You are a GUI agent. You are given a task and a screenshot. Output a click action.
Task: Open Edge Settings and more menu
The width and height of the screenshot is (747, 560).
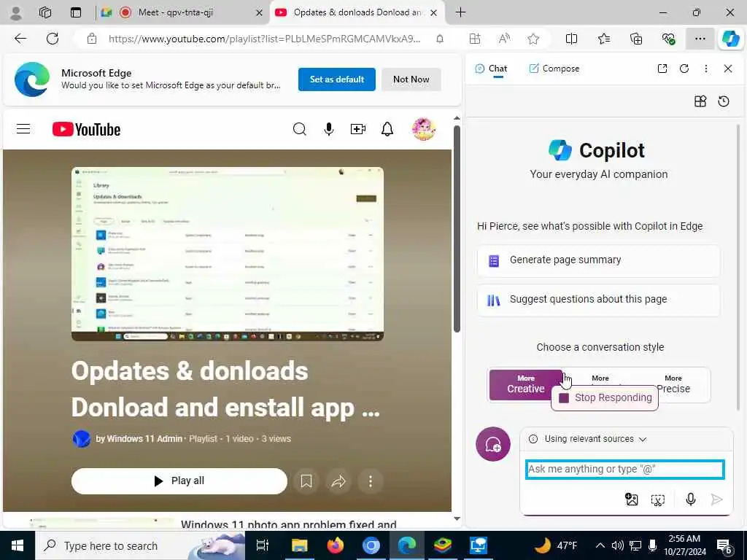tap(700, 39)
